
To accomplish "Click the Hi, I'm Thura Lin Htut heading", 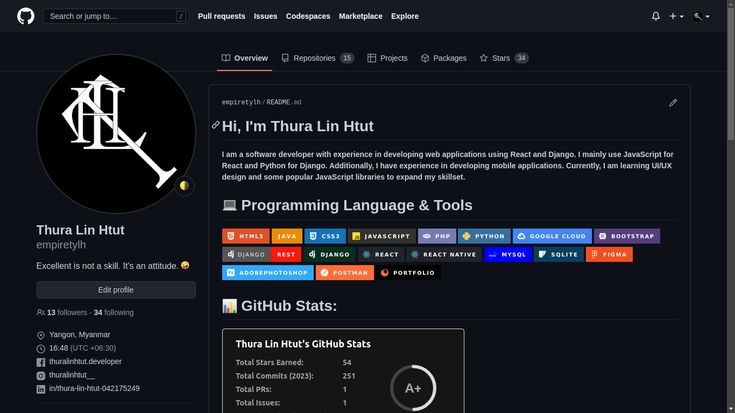I will [298, 126].
